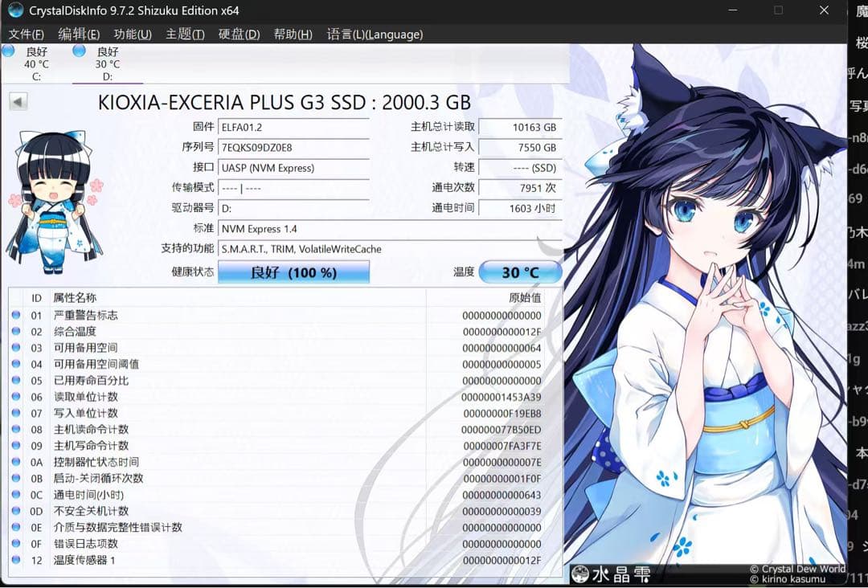Click the 原始值 column header
The height and width of the screenshot is (588, 868).
(524, 298)
